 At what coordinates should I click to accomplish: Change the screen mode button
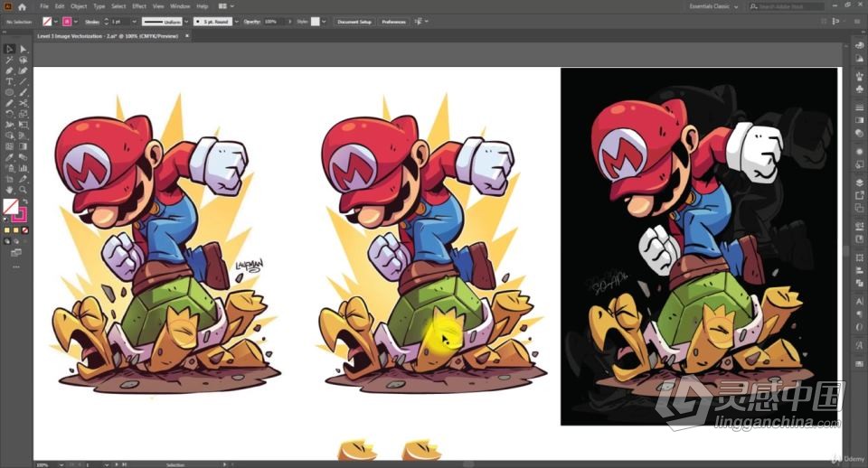click(16, 253)
